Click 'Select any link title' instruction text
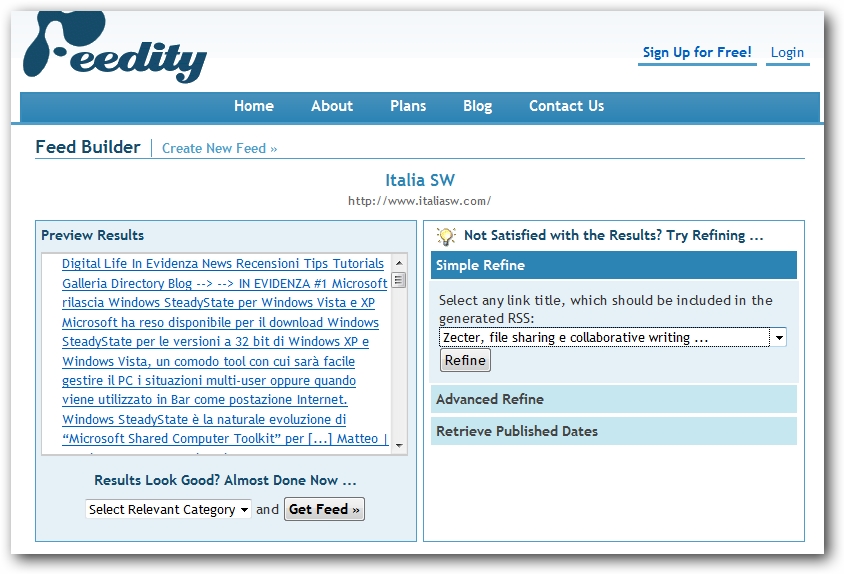Image resolution: width=844 pixels, height=574 pixels. tap(606, 309)
